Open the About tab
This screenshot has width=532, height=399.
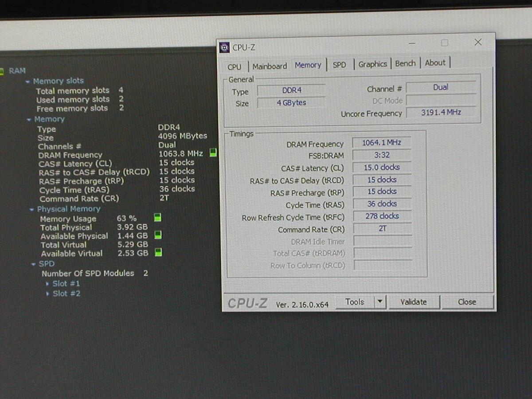point(435,63)
